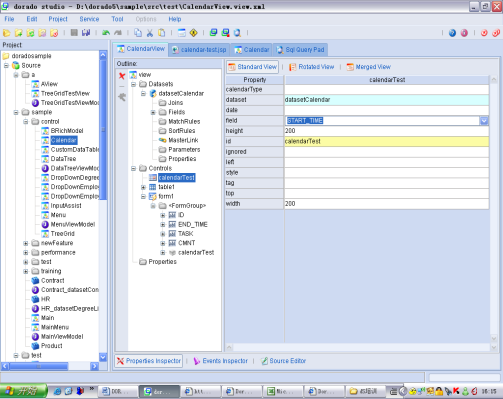Click the magnifier search icon in toolbar
This screenshot has height=399, width=503.
[237, 33]
